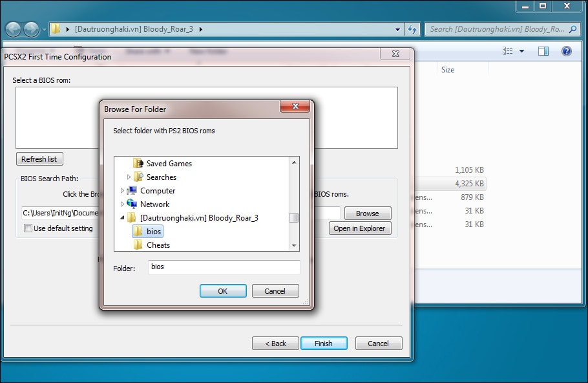Click the Bloody_Roar_3 address bar breadcrumb
The width and height of the screenshot is (588, 383).
click(x=134, y=29)
